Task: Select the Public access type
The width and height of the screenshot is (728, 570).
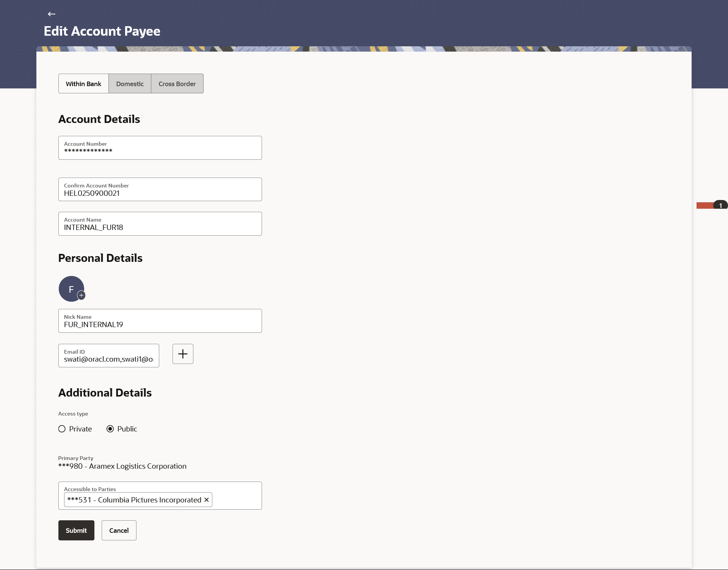Action: point(110,429)
